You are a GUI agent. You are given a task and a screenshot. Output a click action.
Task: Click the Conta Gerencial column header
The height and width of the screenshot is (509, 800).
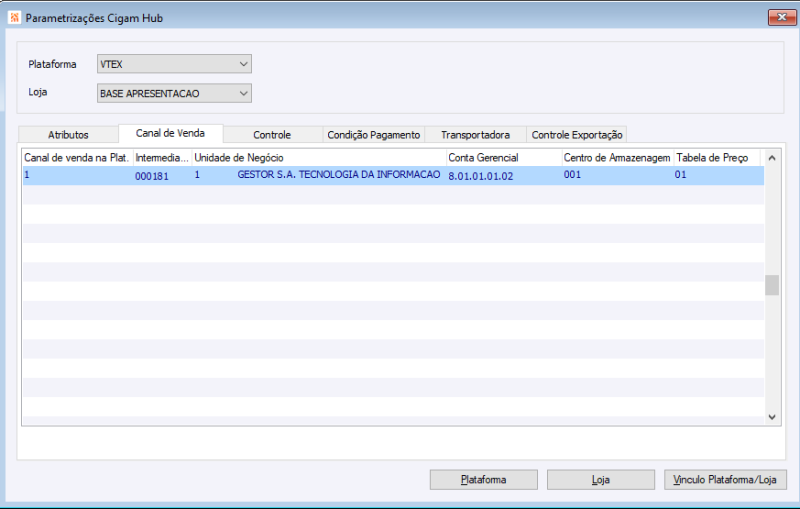[504, 158]
